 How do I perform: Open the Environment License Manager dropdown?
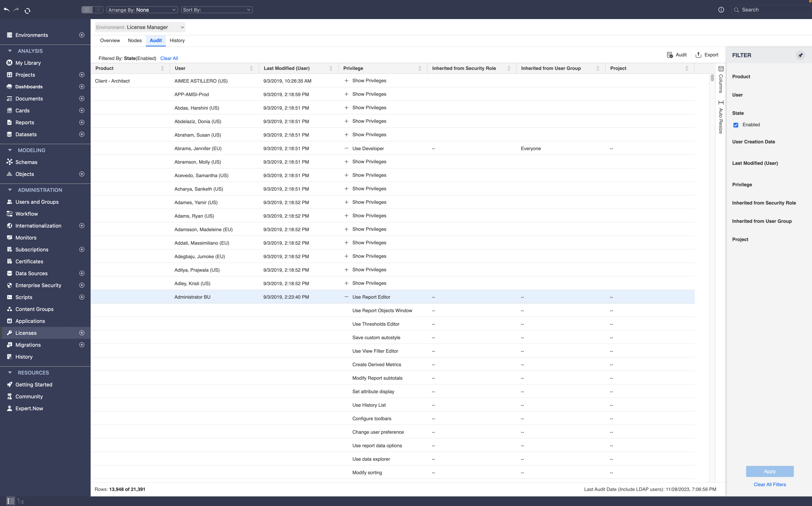pos(140,27)
